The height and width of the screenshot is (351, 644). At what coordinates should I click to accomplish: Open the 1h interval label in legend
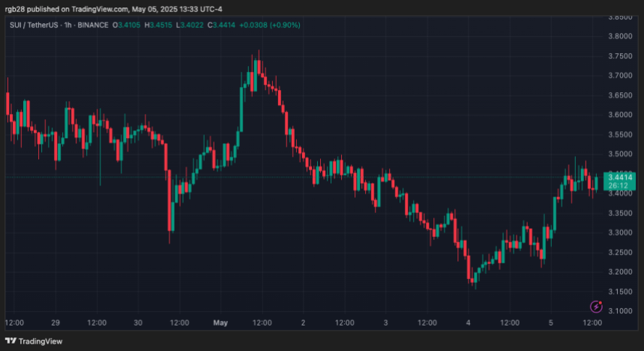tap(69, 25)
